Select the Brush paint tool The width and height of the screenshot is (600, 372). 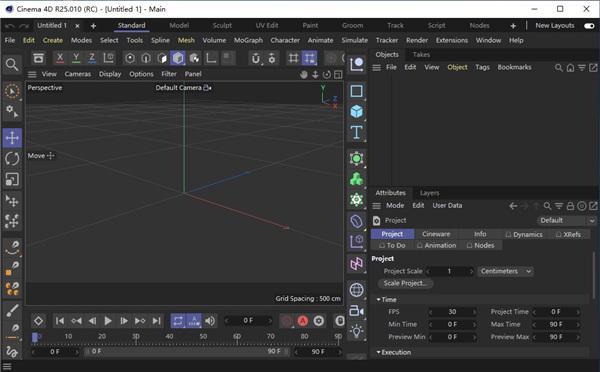[x=12, y=310]
